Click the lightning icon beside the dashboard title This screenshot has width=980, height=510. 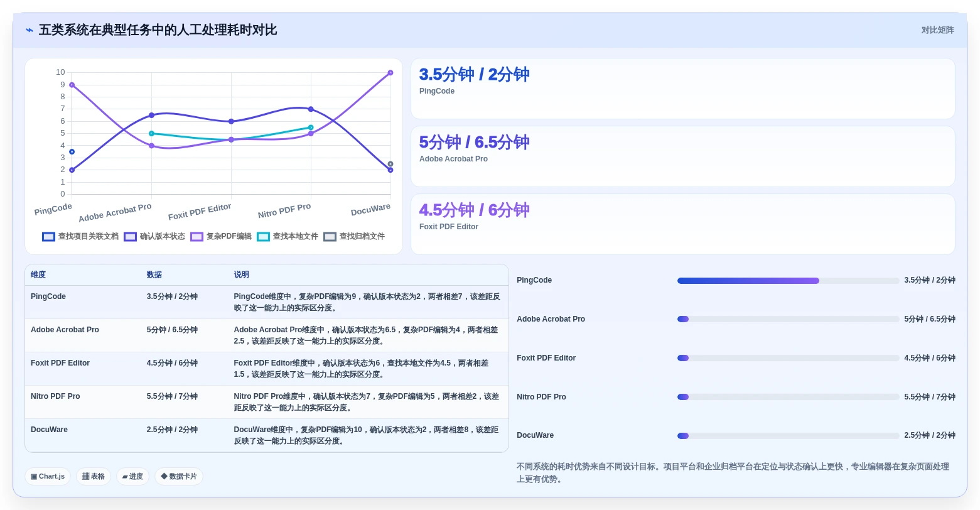pos(30,30)
